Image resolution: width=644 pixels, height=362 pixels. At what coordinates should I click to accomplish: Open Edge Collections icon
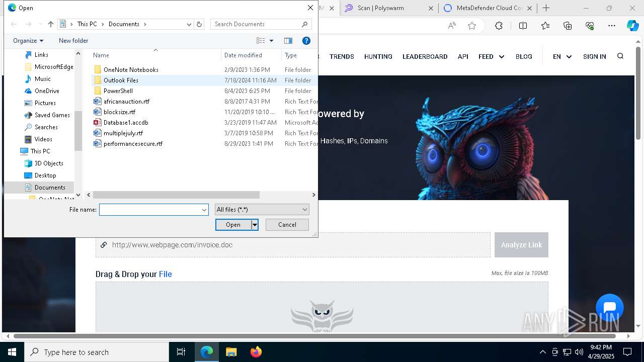[568, 26]
